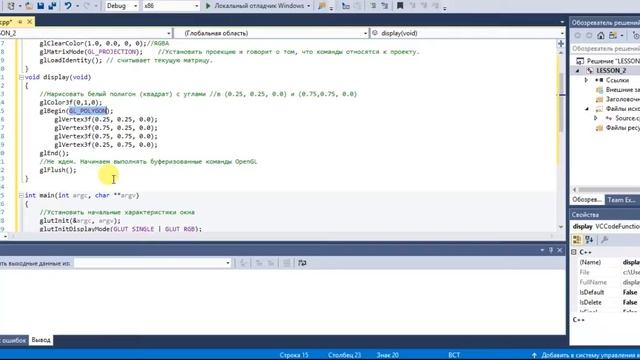Click the Alphabetical sort icon in Properties
Screen dimensions: 640x360
click(589, 240)
